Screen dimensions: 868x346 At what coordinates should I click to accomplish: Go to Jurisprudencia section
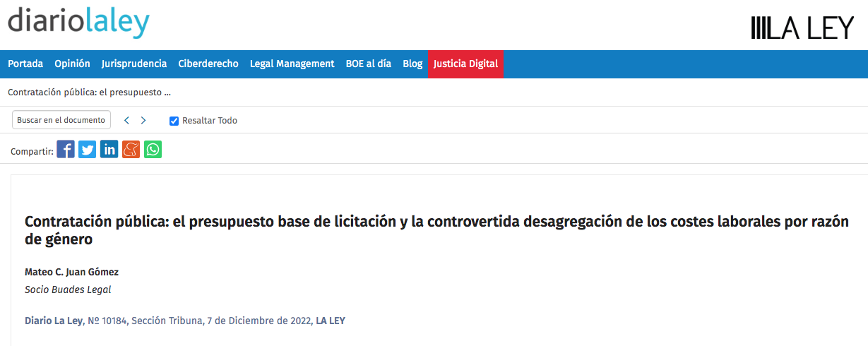click(x=134, y=64)
